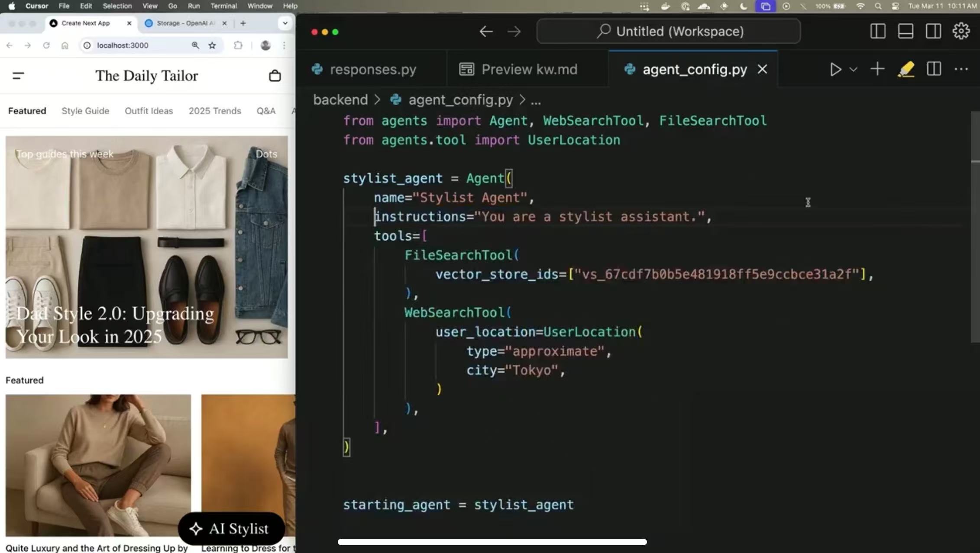Open the browser profile avatar
Screen dimensions: 980x553
point(265,45)
